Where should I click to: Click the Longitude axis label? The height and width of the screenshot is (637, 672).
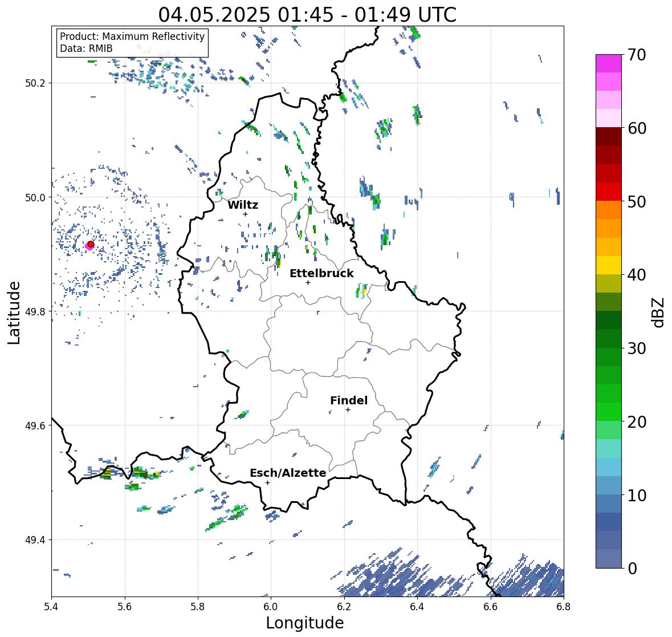(x=305, y=623)
